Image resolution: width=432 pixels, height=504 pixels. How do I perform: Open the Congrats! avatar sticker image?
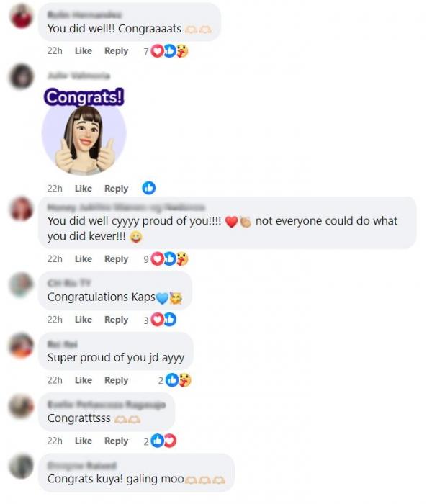coord(84,132)
